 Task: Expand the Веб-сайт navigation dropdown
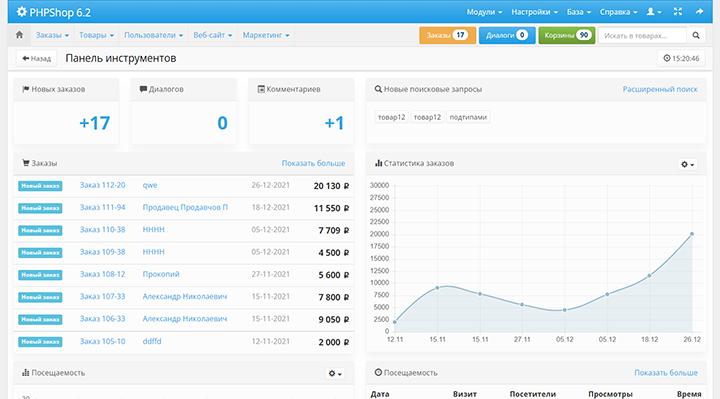point(213,35)
